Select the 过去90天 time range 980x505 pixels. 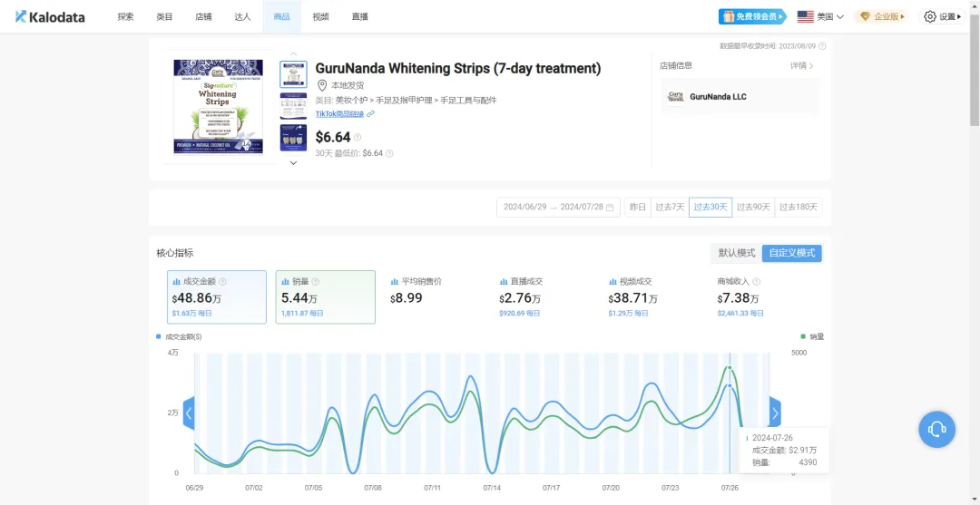[x=753, y=208]
